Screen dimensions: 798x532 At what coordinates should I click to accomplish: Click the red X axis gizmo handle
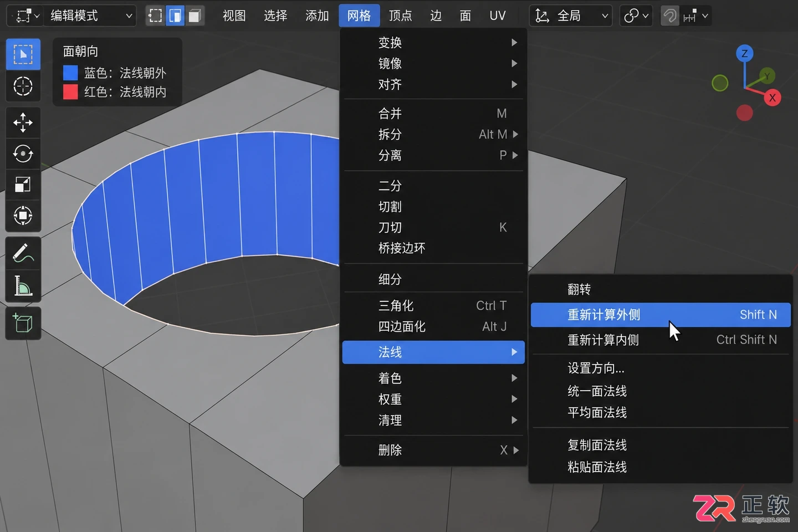tap(772, 98)
